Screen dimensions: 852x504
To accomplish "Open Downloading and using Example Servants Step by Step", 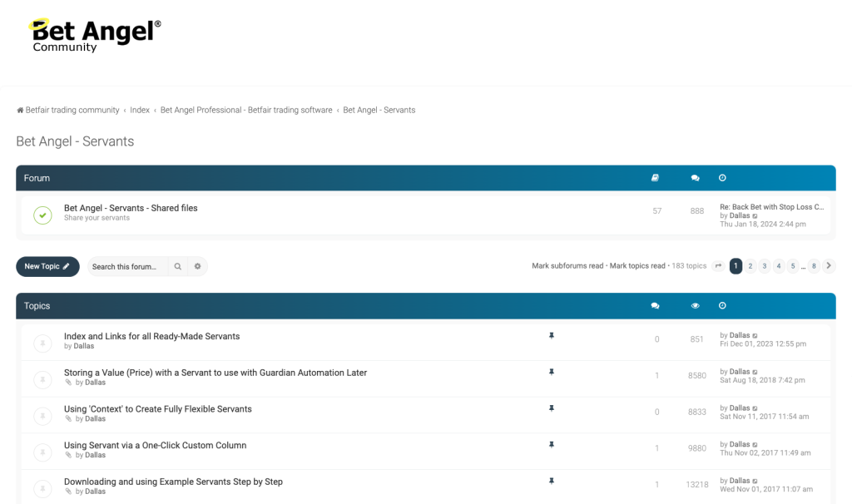I will (x=173, y=482).
